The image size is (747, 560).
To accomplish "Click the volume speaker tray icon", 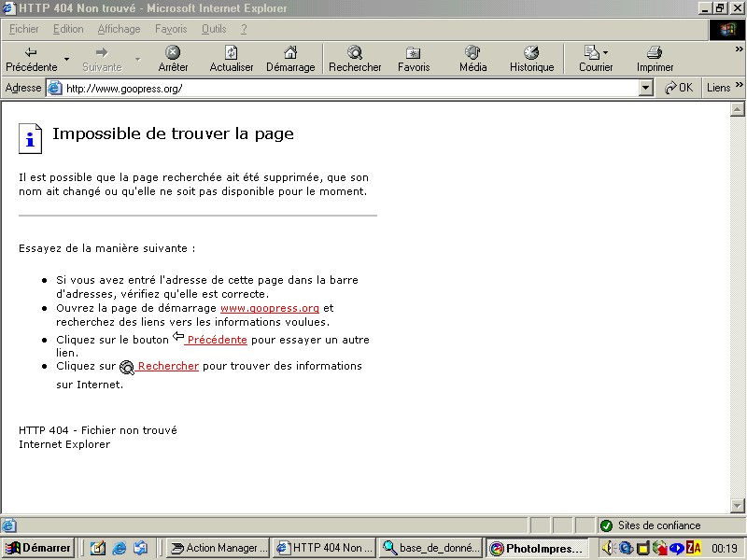I will click(x=609, y=548).
